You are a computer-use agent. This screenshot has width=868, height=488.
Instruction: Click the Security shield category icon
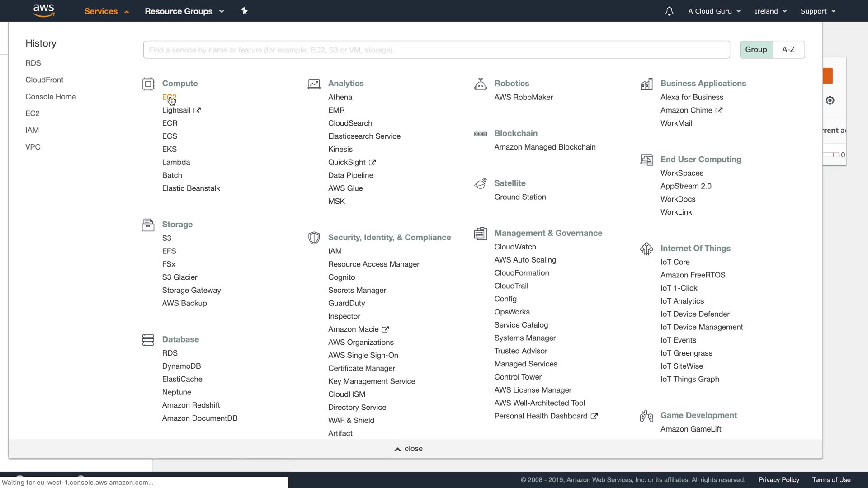314,238
